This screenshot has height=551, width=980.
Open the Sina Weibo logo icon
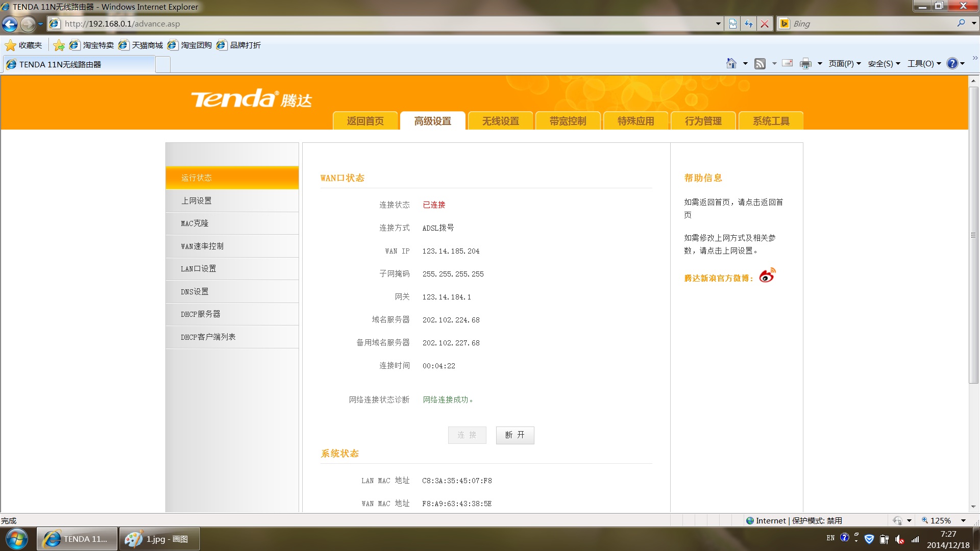(x=767, y=275)
